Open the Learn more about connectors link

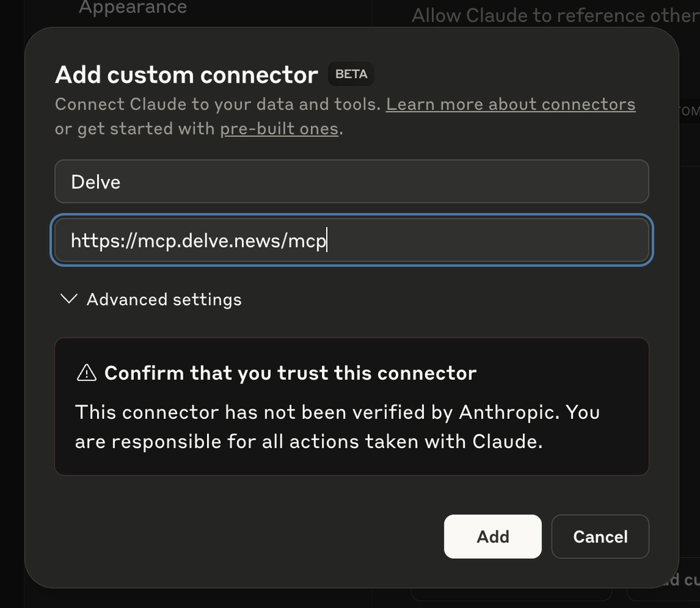tap(511, 105)
